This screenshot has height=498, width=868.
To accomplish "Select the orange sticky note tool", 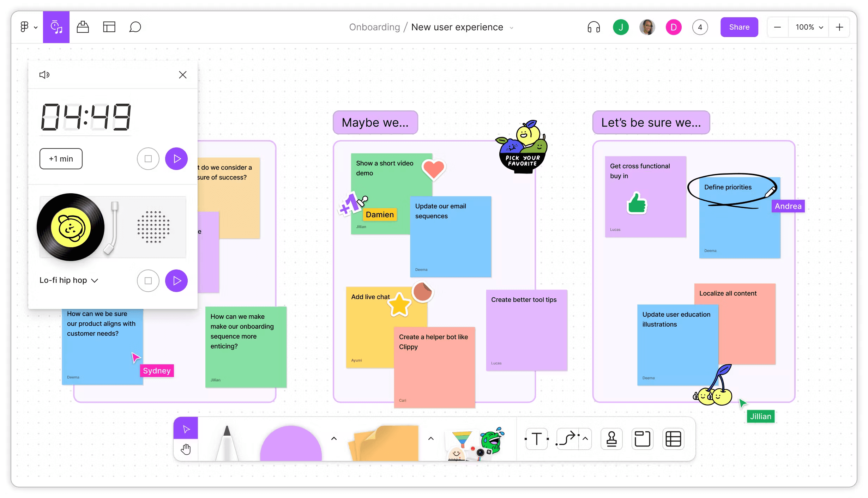I will click(384, 443).
